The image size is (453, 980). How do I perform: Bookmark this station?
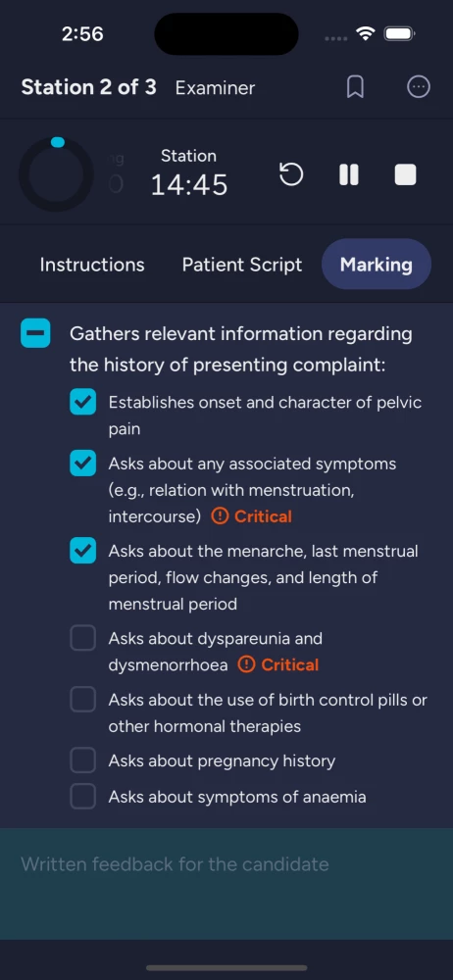[x=355, y=87]
